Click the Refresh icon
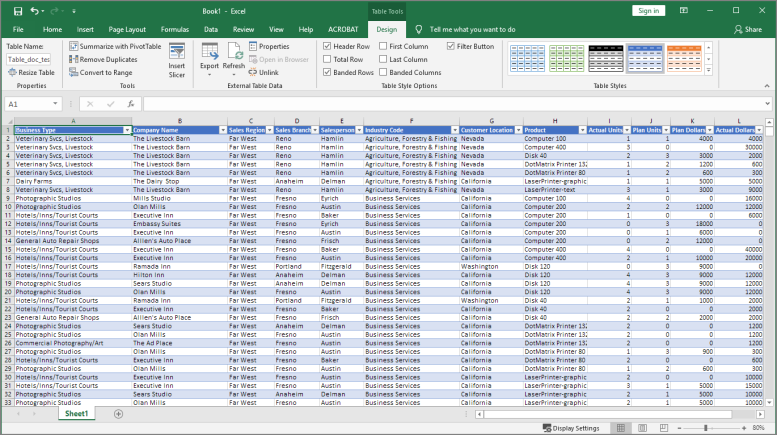 tap(234, 52)
